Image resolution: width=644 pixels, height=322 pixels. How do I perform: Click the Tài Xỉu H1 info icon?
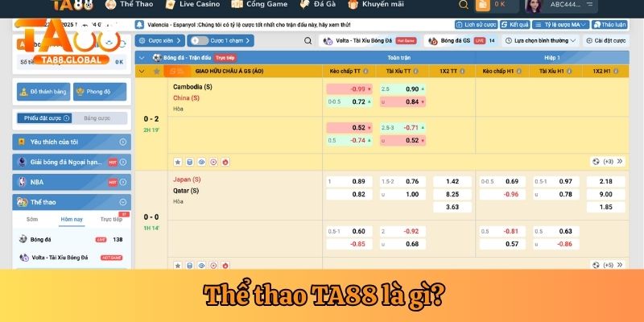click(569, 71)
